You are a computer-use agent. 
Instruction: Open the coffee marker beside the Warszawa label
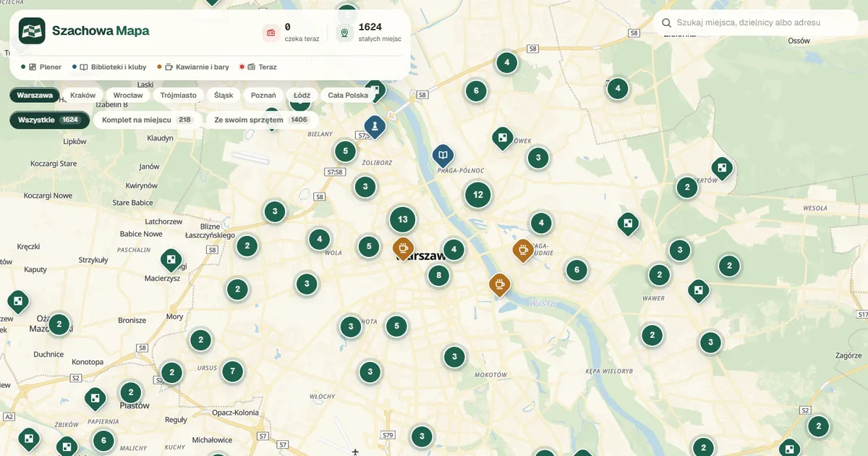pos(403,248)
